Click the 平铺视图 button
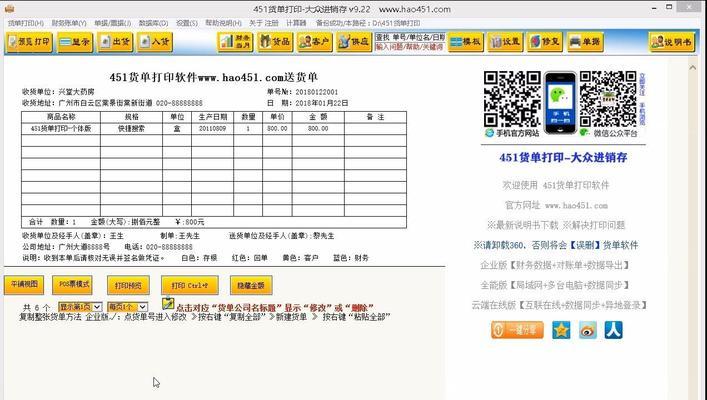707x400 pixels. tap(24, 285)
